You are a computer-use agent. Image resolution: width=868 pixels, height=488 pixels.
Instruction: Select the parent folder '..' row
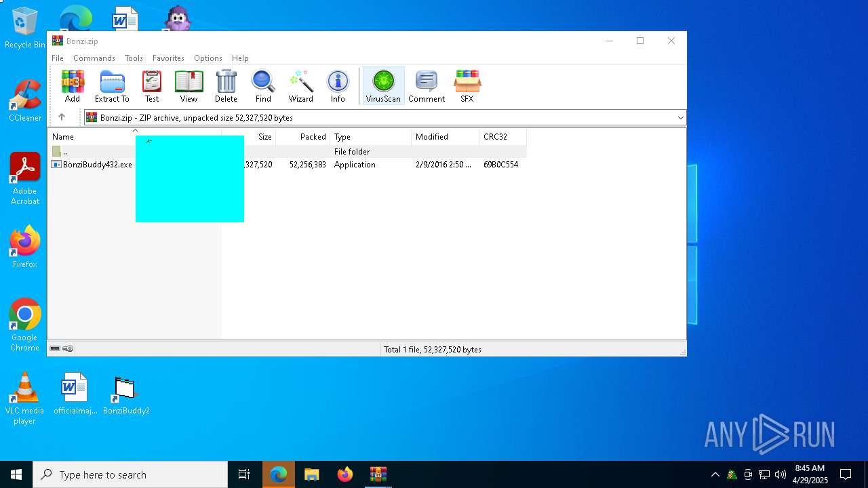point(287,152)
